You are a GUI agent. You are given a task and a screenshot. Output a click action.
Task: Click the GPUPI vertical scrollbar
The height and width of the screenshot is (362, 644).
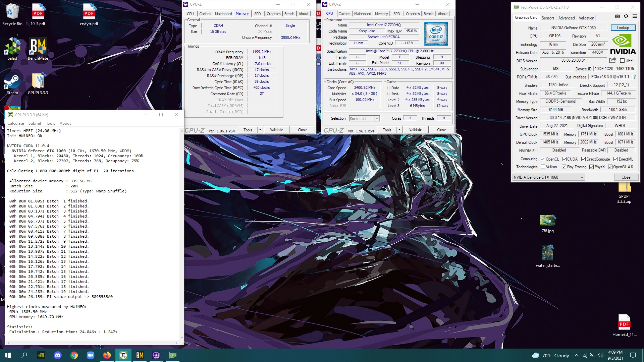182,234
